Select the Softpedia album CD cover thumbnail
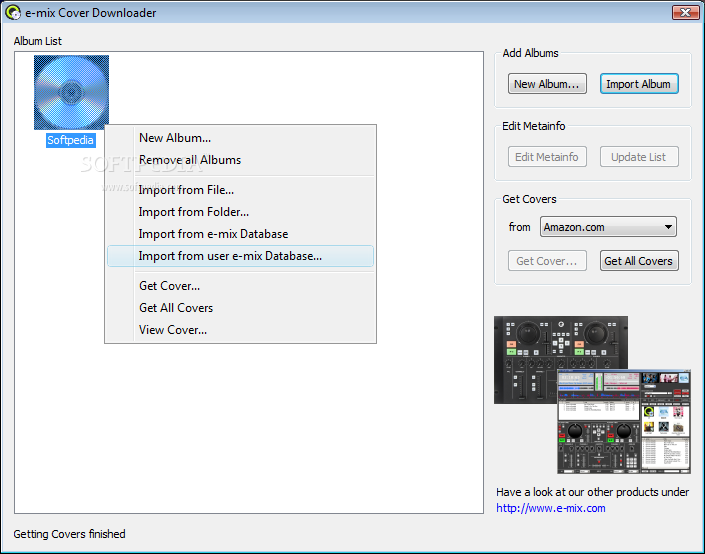705x554 pixels. pyautogui.click(x=71, y=92)
